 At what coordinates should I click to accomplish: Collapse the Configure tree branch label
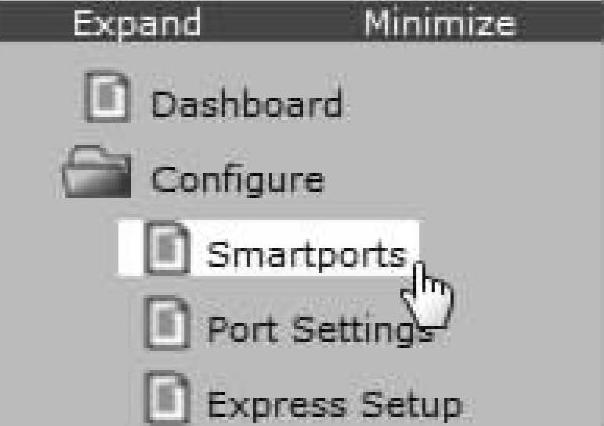tap(238, 180)
